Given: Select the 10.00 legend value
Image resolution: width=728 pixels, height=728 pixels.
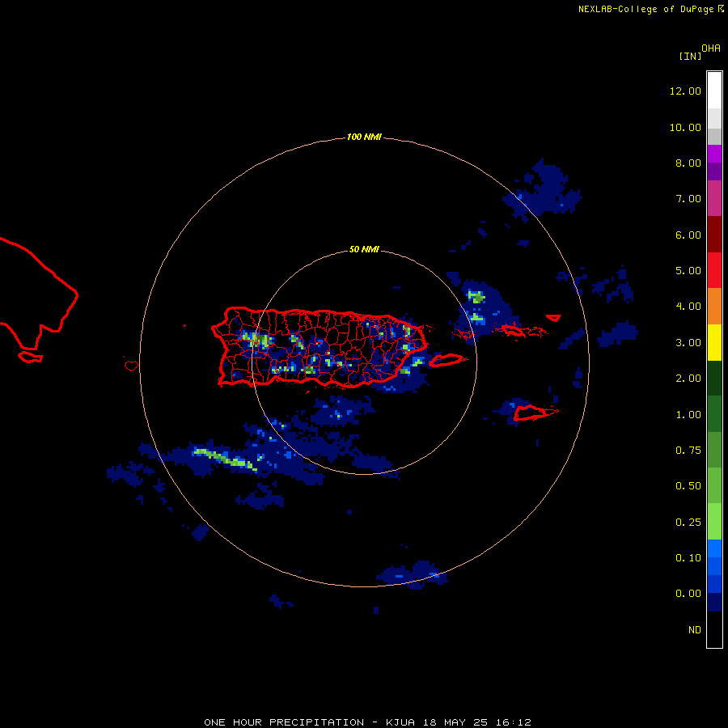Looking at the screenshot, I should coord(685,127).
